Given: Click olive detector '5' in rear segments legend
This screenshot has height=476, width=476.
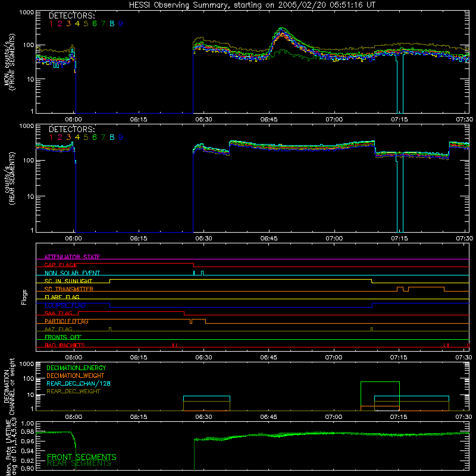Looking at the screenshot, I should [86, 137].
